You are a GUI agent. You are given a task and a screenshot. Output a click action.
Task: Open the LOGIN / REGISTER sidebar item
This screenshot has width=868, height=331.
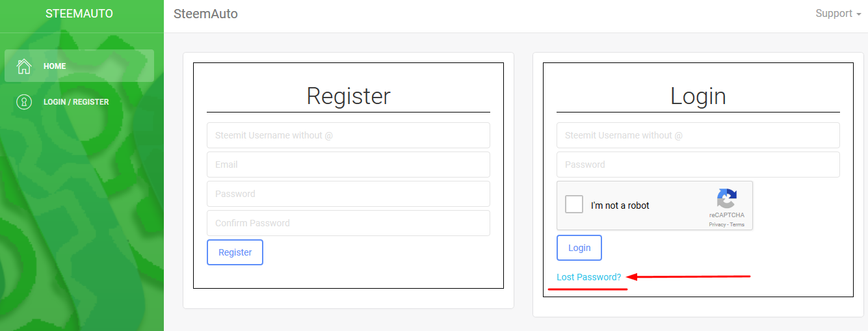click(76, 102)
